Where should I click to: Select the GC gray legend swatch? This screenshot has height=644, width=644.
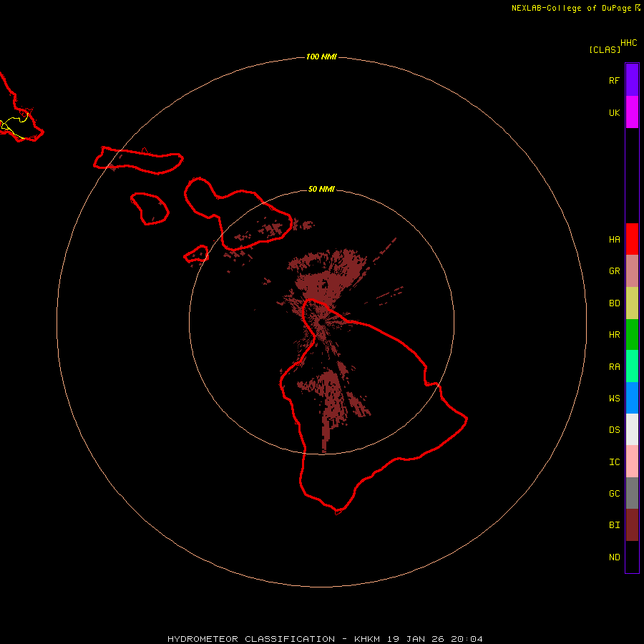[x=632, y=493]
